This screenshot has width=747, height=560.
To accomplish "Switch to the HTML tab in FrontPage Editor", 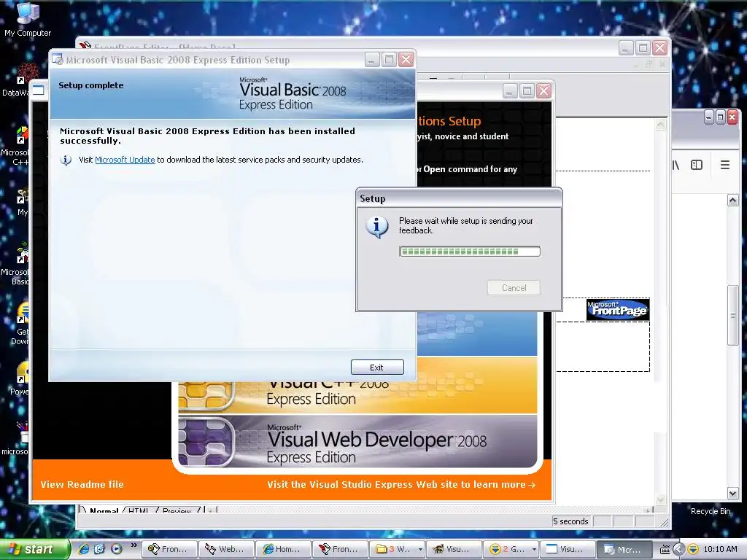I will pyautogui.click(x=138, y=510).
